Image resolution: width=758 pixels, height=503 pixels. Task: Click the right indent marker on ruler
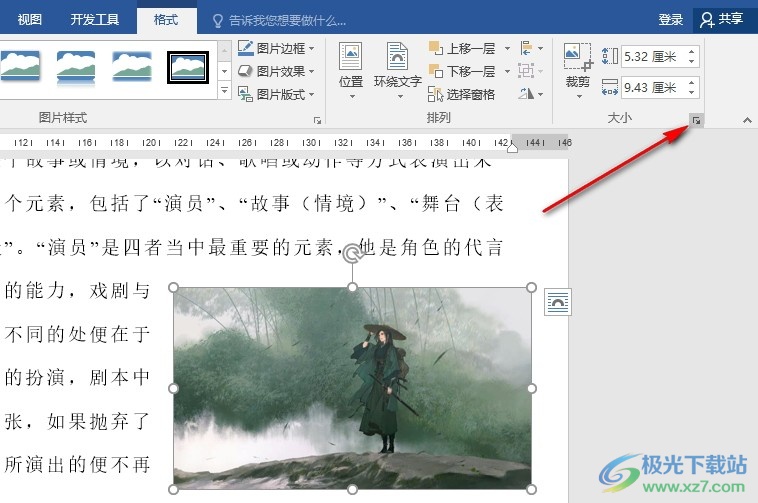512,147
